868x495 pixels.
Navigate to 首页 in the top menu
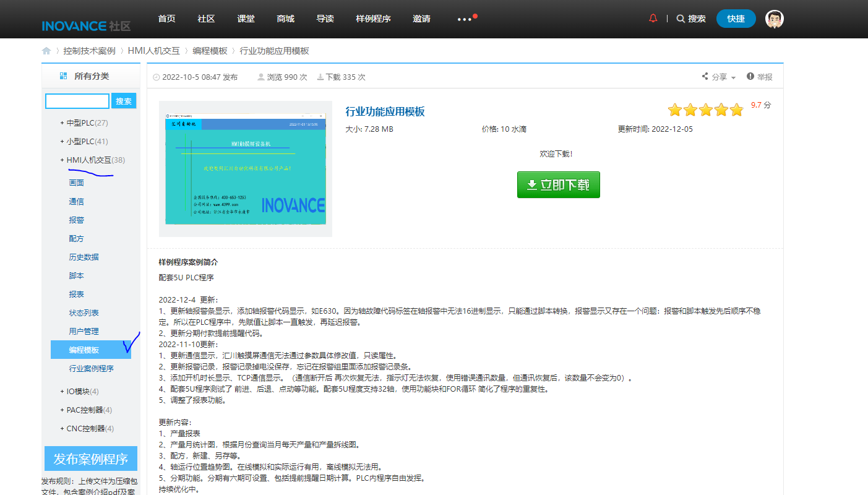point(167,19)
